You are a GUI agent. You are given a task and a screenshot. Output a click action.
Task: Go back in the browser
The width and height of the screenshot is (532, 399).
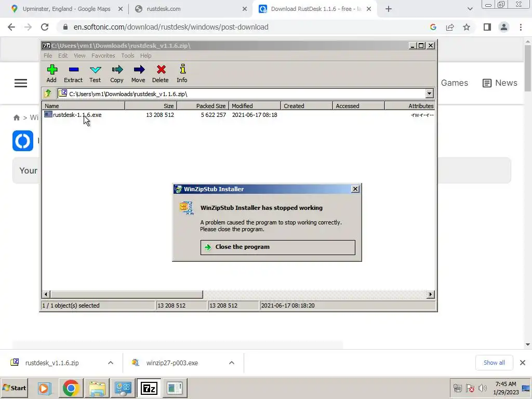tap(11, 27)
